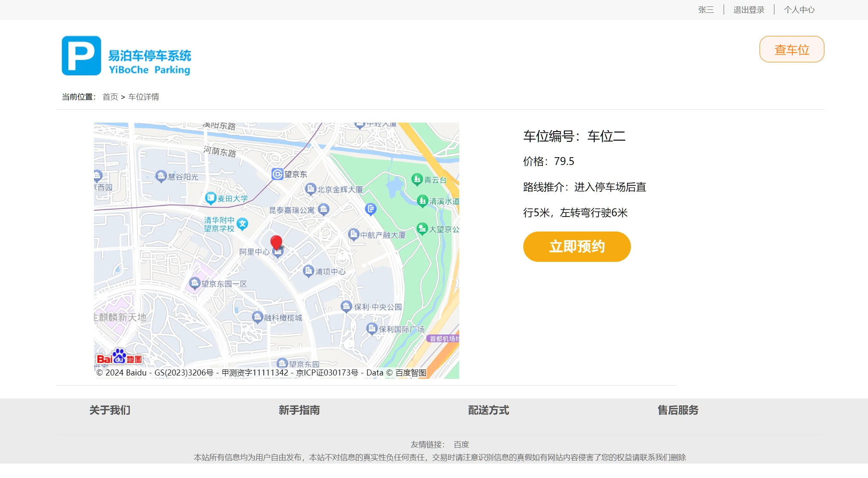This screenshot has width=868, height=478.
Task: Click the 阿里中心 building icon
Action: pos(278,252)
